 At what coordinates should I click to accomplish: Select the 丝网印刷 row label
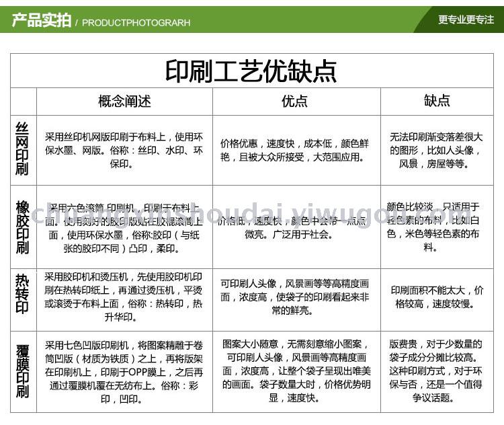pos(22,149)
